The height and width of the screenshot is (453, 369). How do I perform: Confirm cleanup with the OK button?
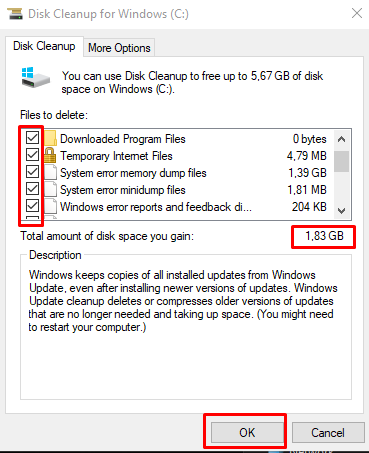click(247, 433)
